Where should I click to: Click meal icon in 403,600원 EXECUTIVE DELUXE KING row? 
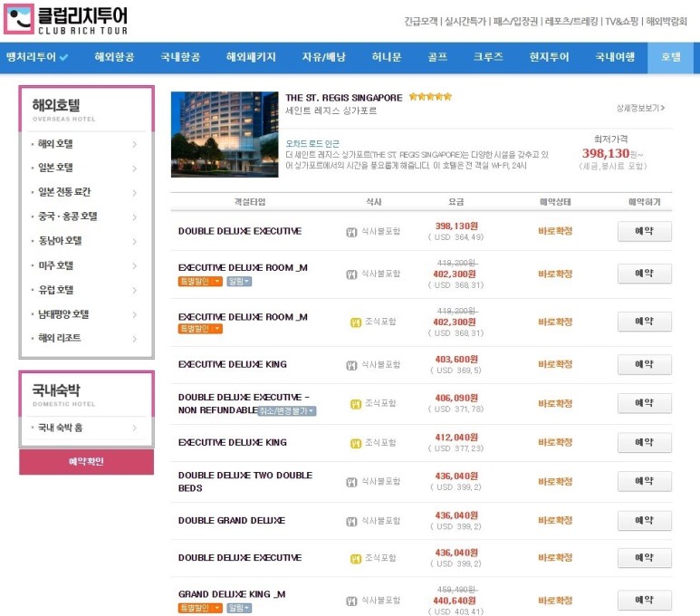click(x=351, y=365)
